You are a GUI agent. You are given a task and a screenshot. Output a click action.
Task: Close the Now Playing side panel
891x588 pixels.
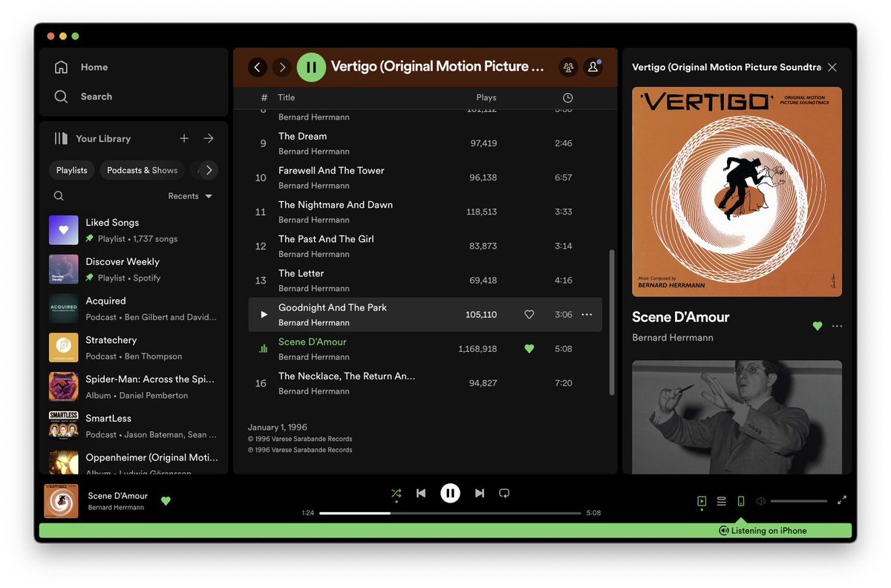click(x=832, y=68)
